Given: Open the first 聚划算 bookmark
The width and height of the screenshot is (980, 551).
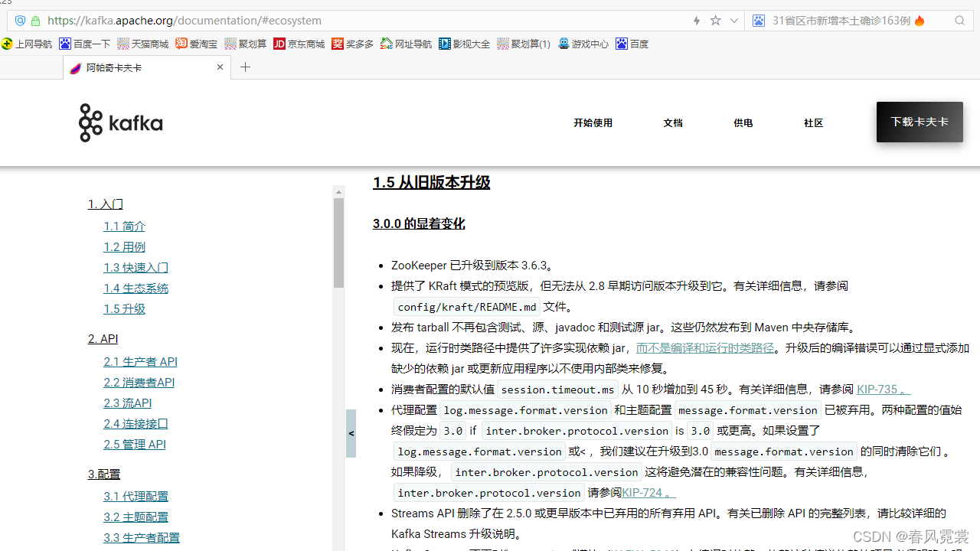Looking at the screenshot, I should pos(246,44).
